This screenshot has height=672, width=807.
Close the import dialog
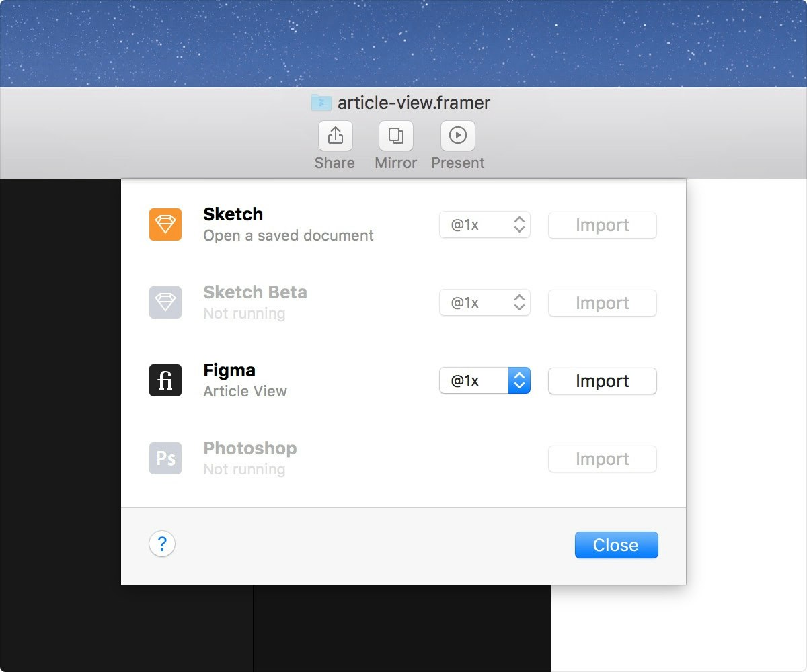617,545
